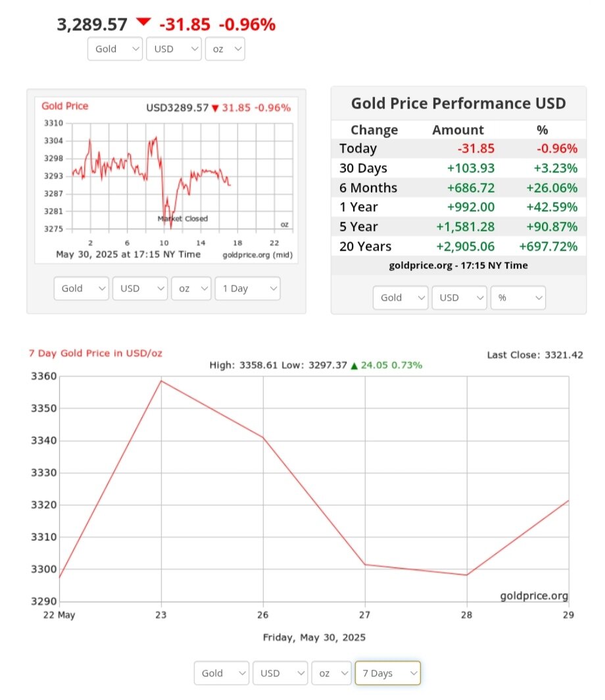
Task: Open Gold dropdown in Gold Price Performance panel
Action: tap(400, 297)
